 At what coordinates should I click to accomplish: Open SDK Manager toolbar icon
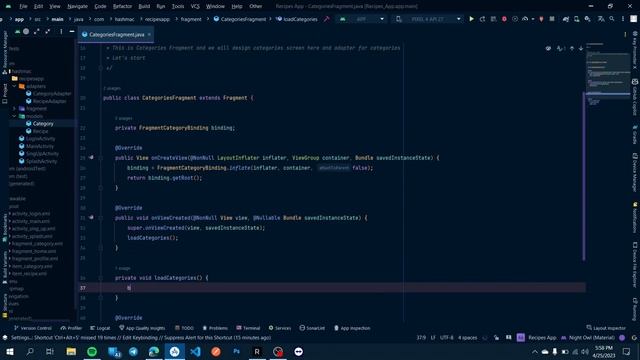point(587,19)
